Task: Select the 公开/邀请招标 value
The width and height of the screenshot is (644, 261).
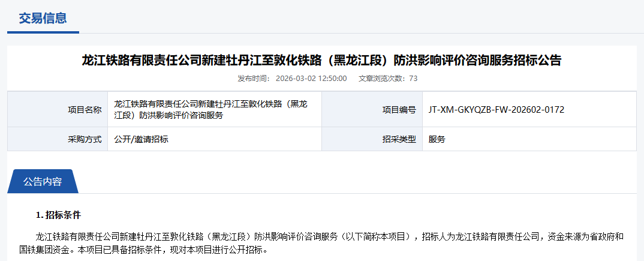Action: click(142, 139)
